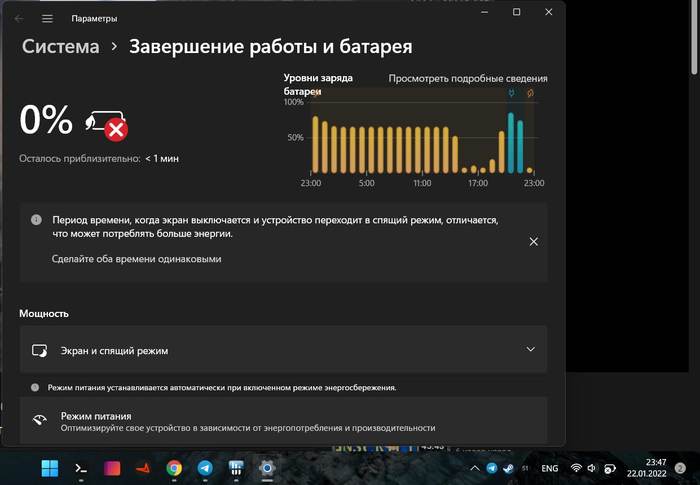700x485 pixels.
Task: Click the battery plug status icon
Action: point(107,123)
